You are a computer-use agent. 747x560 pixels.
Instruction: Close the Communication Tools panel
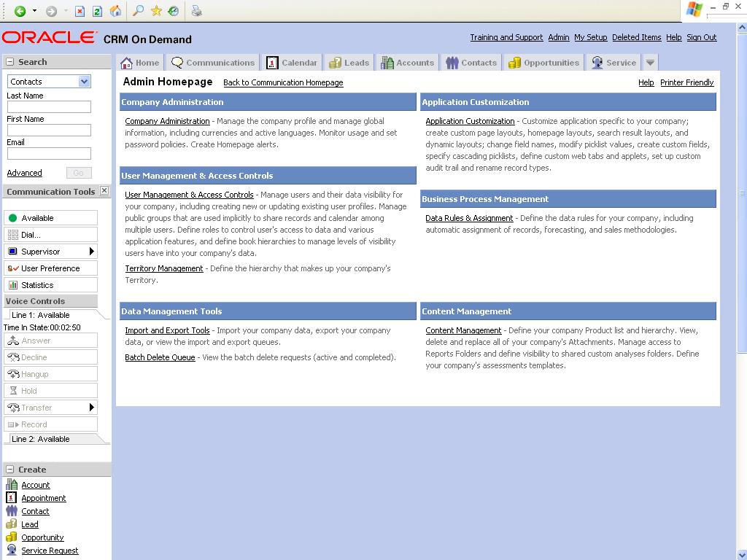point(104,191)
